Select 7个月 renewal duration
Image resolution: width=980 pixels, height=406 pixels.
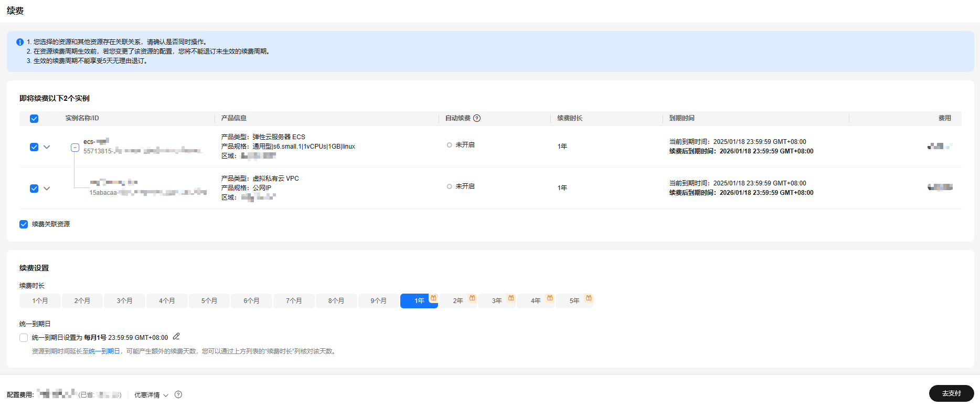tap(294, 301)
